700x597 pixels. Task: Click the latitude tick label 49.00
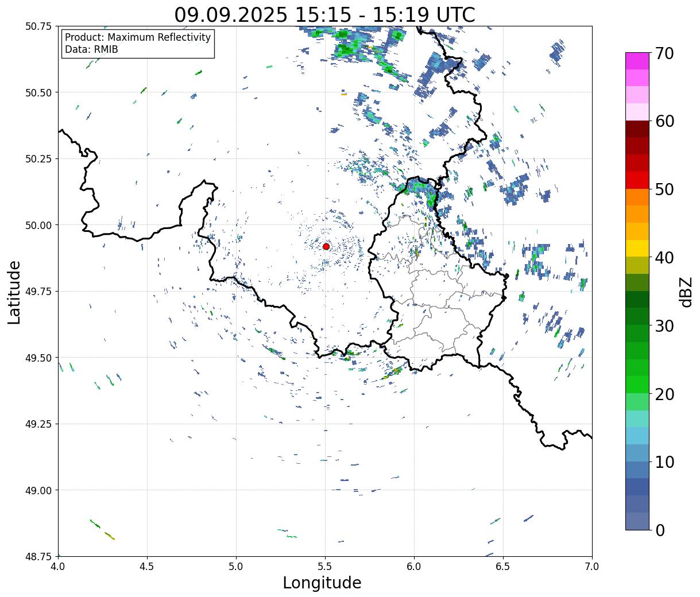[x=38, y=490]
